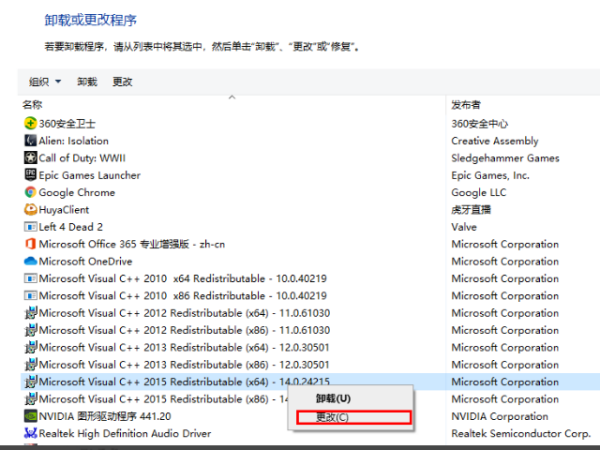Screen dimensions: 600x450
Task: Click publisher Epic Games, Inc.
Action: (490, 175)
